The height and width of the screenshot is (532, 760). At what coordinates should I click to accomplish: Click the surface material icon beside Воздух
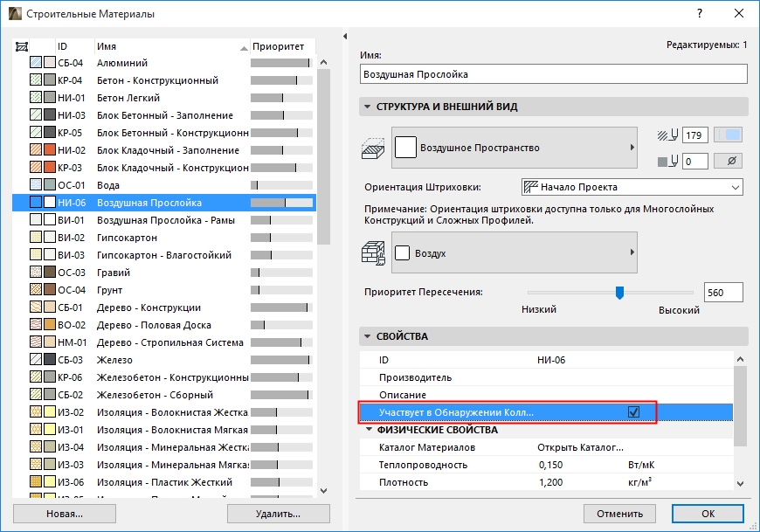[373, 253]
